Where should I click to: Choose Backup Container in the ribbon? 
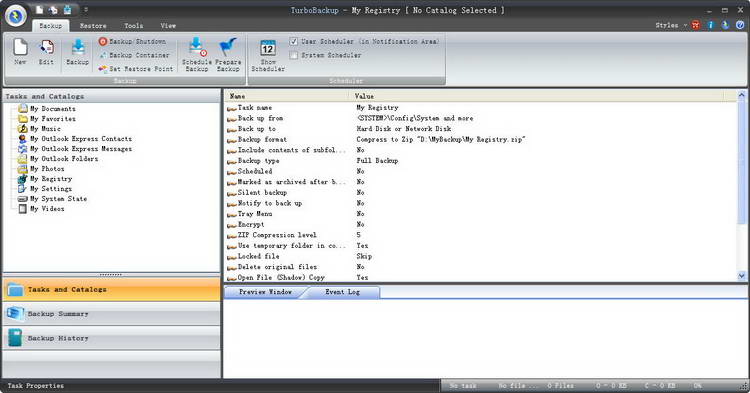coord(134,55)
